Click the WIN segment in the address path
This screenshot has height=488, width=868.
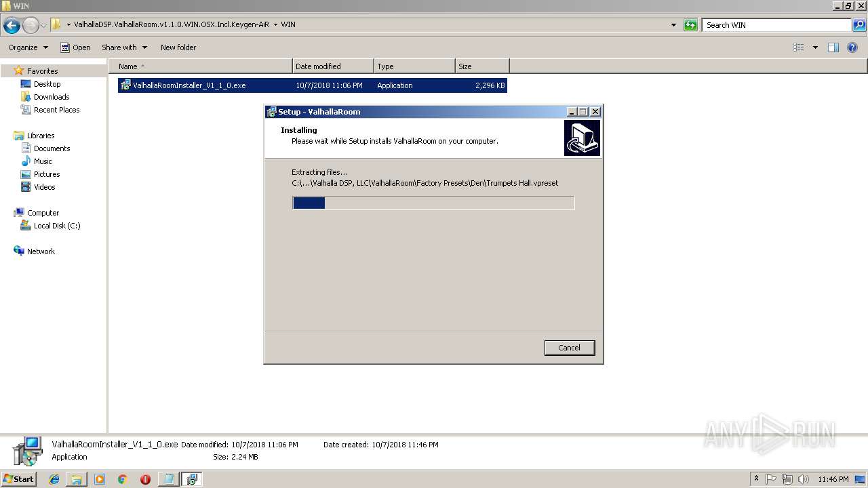tap(288, 24)
